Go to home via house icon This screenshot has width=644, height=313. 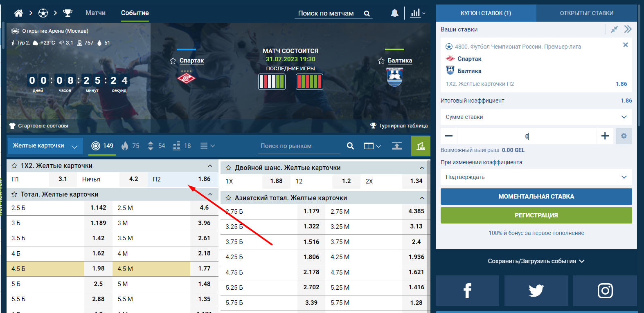pyautogui.click(x=18, y=13)
